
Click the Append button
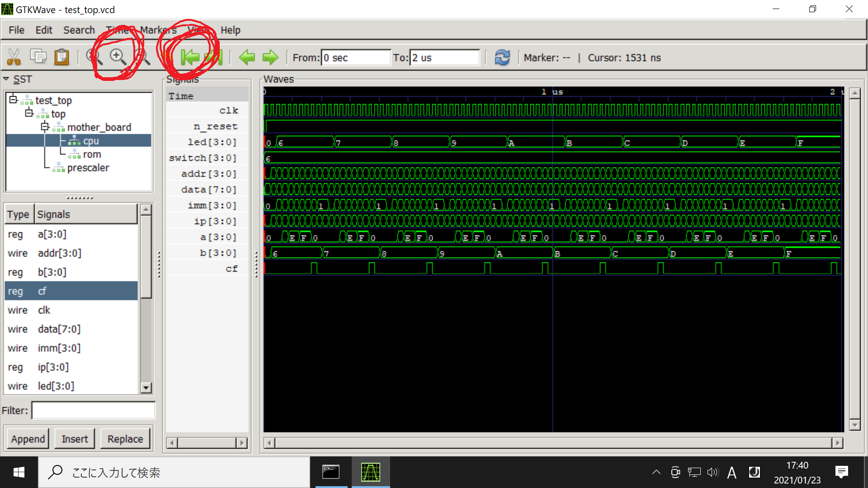28,439
